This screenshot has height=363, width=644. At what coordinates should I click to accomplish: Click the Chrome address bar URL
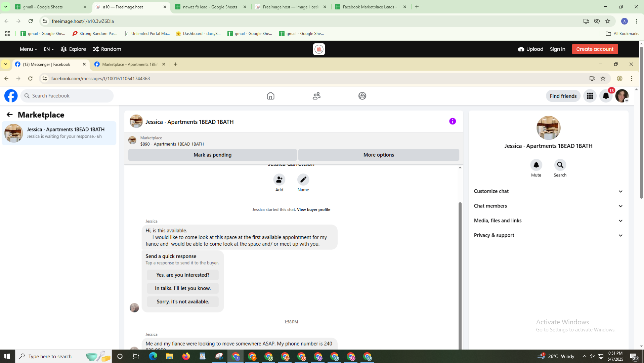(x=83, y=21)
